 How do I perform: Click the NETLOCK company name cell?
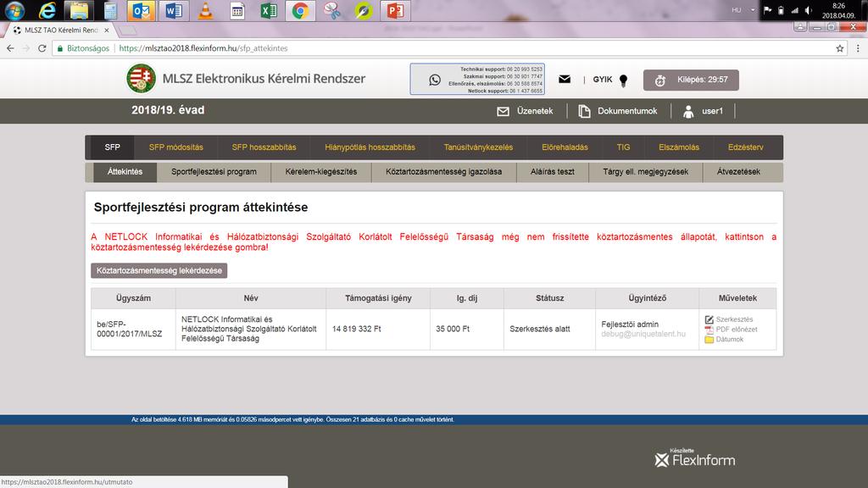pyautogui.click(x=249, y=329)
